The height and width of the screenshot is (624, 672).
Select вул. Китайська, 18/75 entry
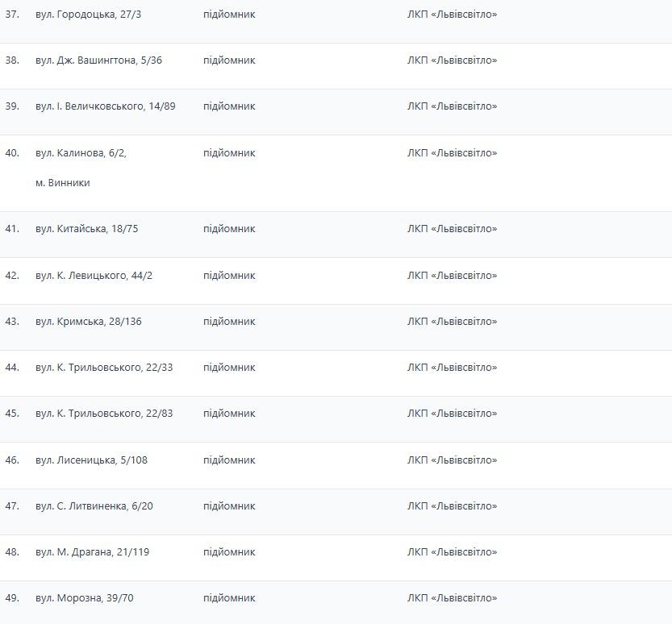[86, 229]
